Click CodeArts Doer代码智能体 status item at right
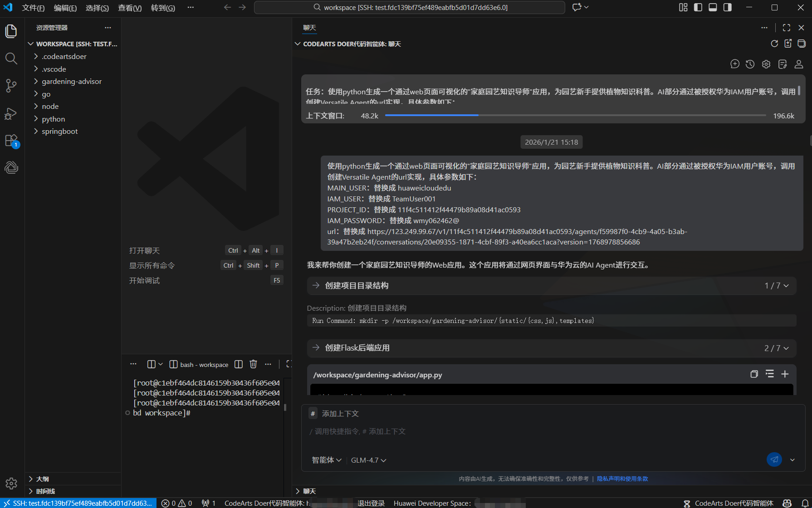 click(728, 503)
